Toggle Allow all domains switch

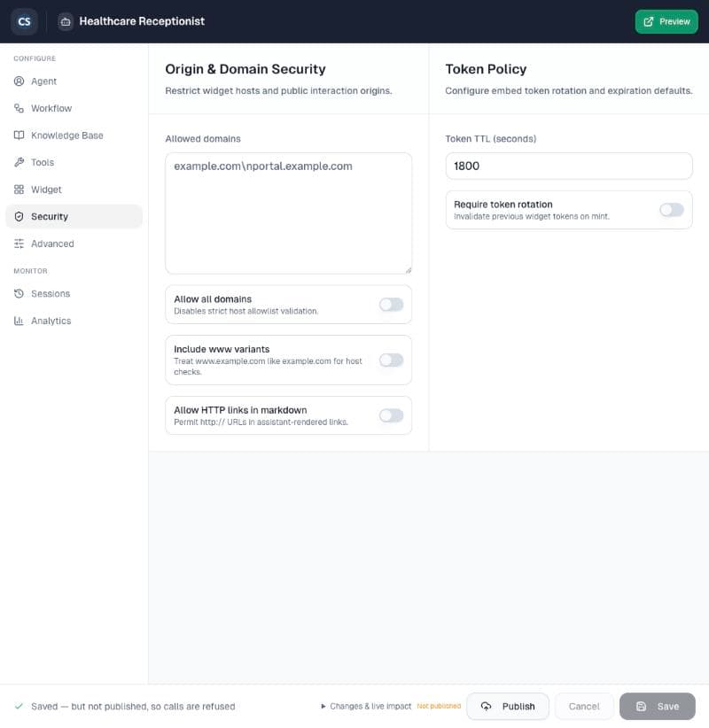point(391,305)
